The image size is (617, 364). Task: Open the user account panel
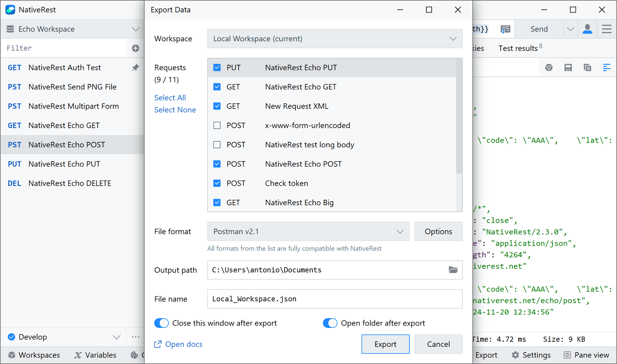click(587, 29)
